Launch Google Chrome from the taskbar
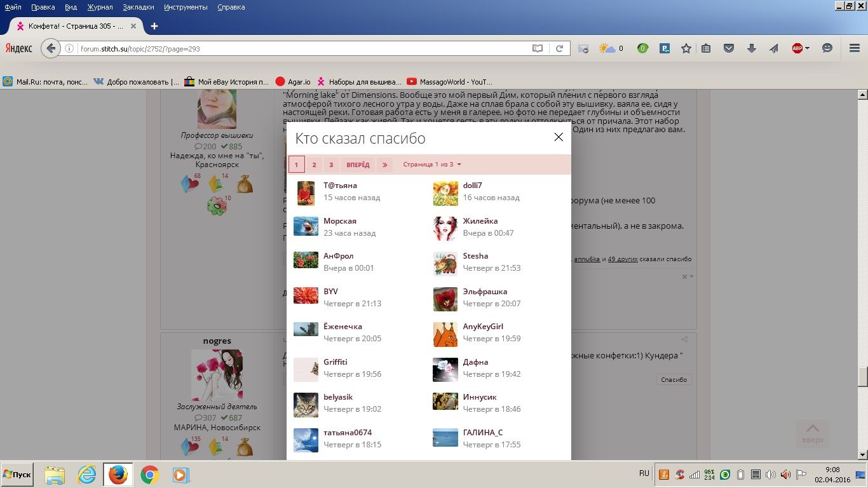Screen dimensions: 868x488 (149, 475)
